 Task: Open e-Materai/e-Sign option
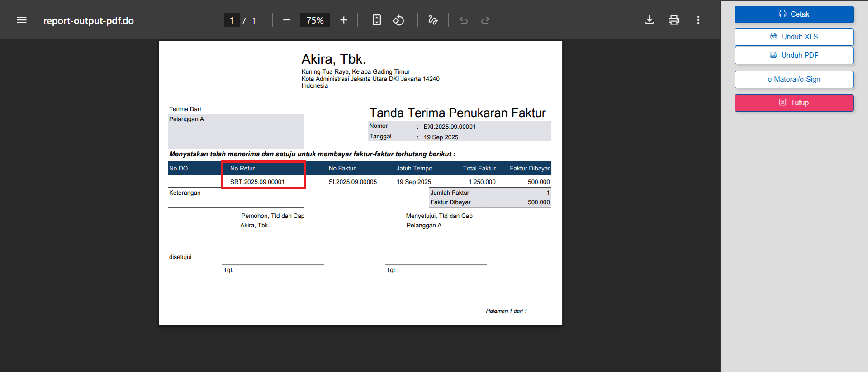[794, 79]
